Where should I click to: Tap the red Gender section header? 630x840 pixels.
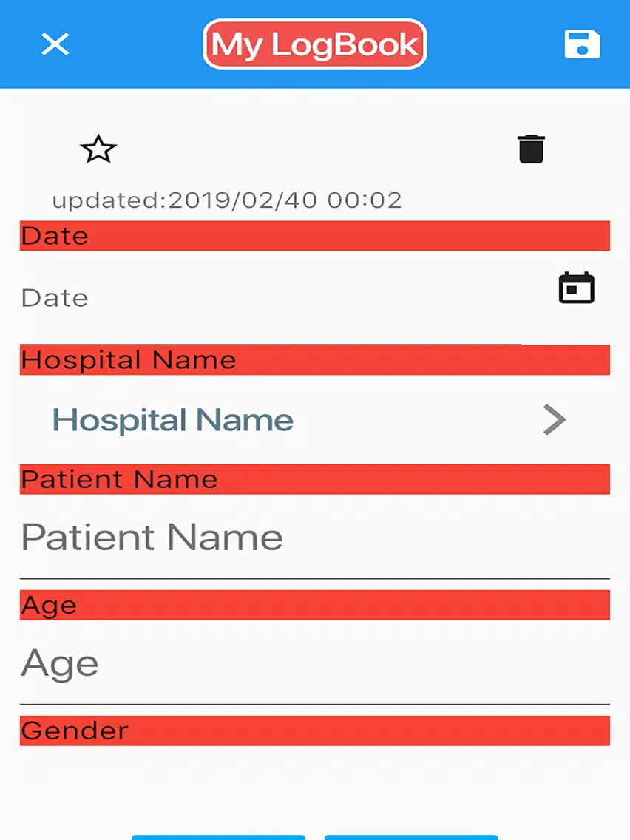314,731
